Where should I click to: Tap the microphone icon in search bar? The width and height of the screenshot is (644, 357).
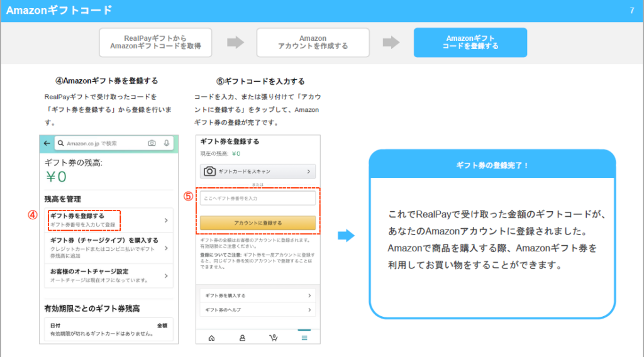coord(166,143)
